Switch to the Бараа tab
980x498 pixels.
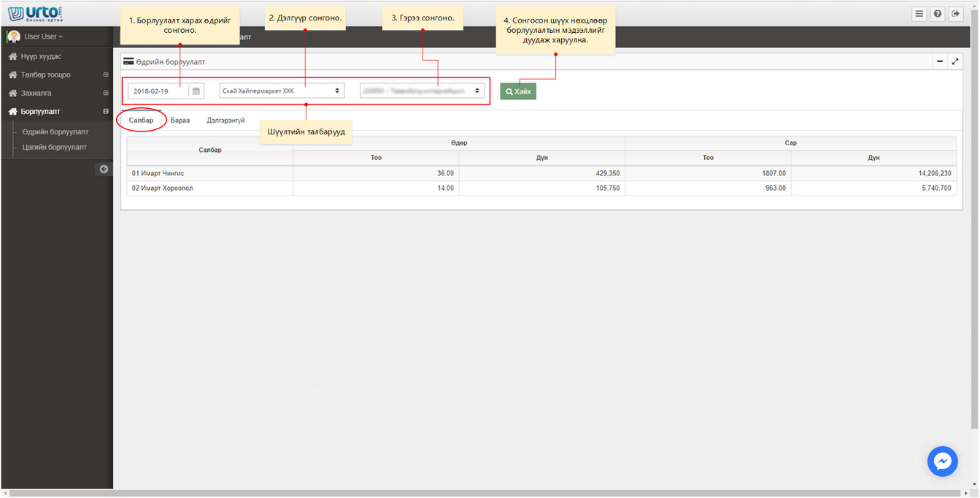[x=180, y=120]
